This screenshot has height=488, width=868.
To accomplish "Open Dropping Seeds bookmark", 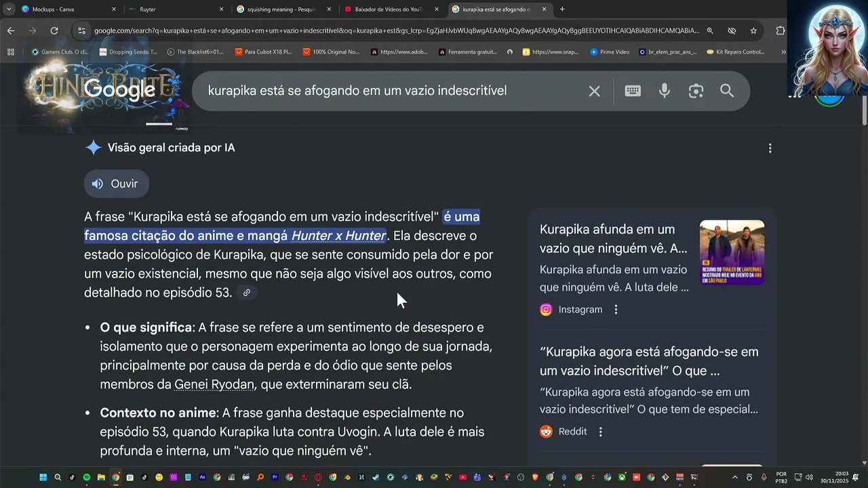I will [128, 52].
